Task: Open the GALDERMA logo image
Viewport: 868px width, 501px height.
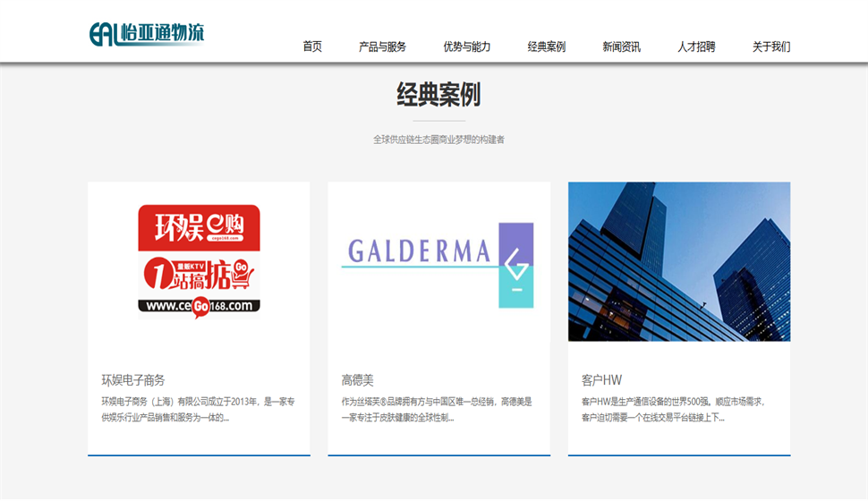Action: (x=438, y=261)
